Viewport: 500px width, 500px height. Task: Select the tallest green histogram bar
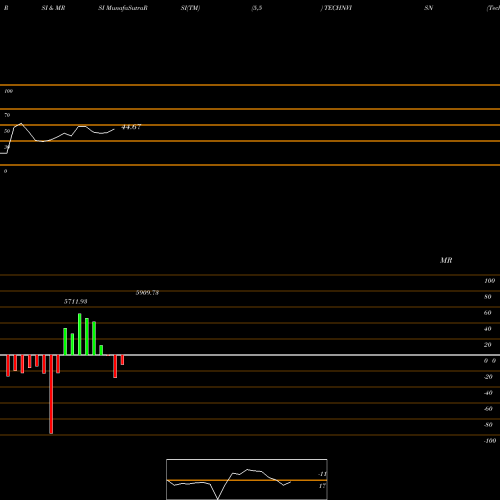pyautogui.click(x=80, y=334)
